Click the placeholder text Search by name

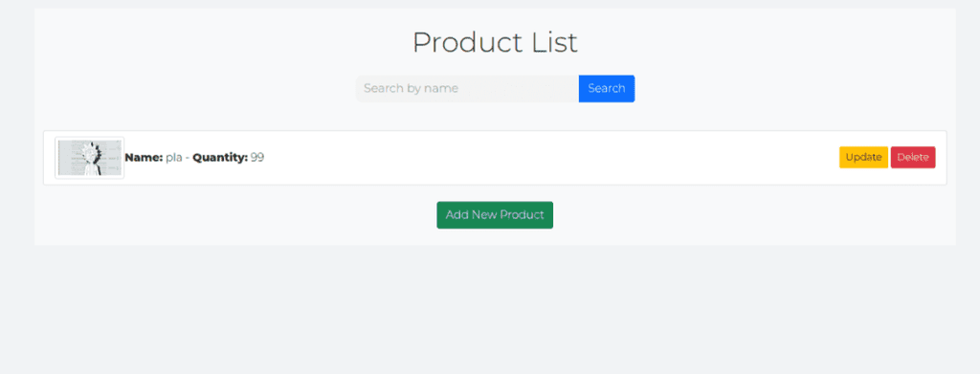click(x=411, y=89)
